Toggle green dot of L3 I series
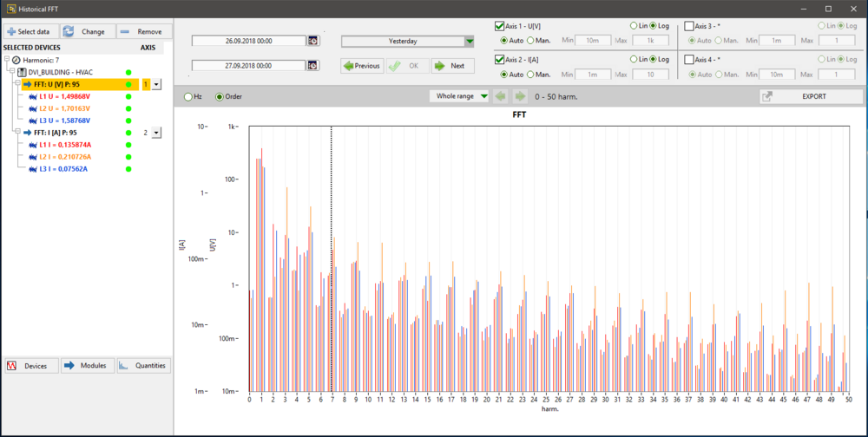 128,169
